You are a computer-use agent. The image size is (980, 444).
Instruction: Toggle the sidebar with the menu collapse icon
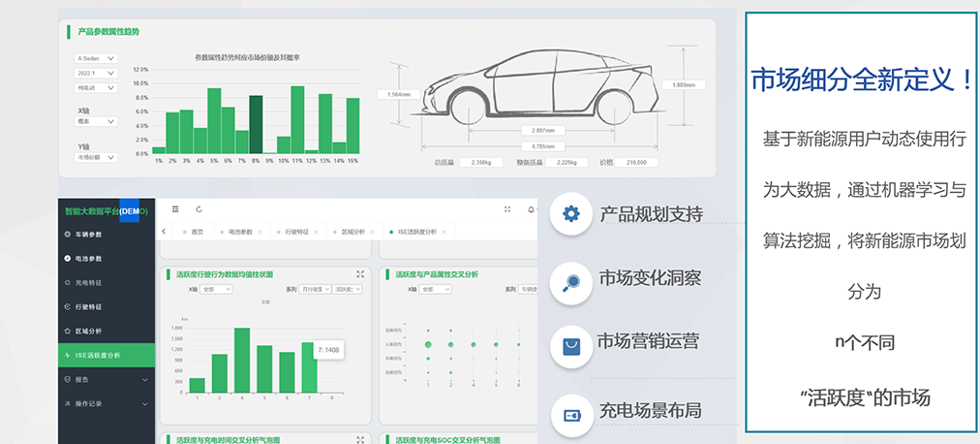pos(175,208)
